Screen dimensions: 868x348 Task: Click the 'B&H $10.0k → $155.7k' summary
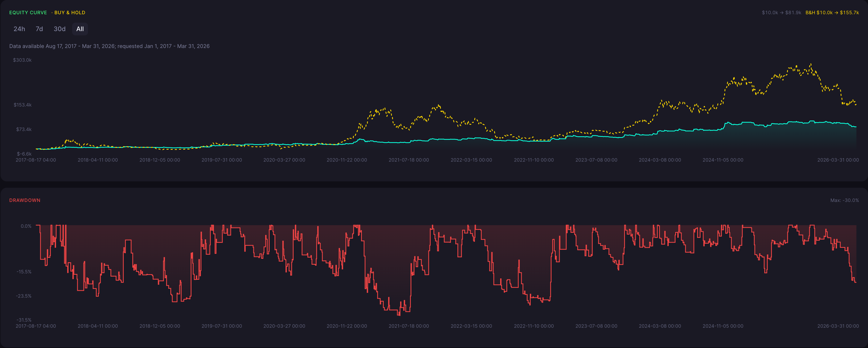tap(832, 12)
